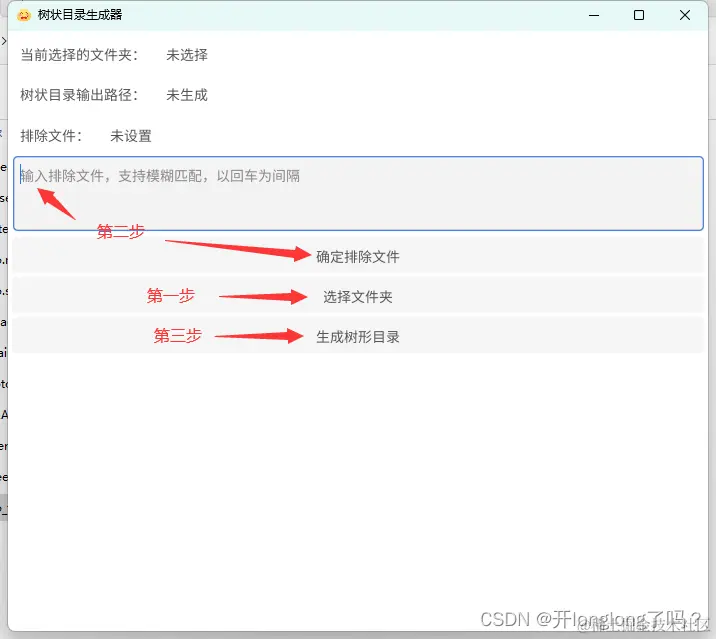This screenshot has height=639, width=716.
Task: Click the 排除文件 label
Action: [x=51, y=136]
